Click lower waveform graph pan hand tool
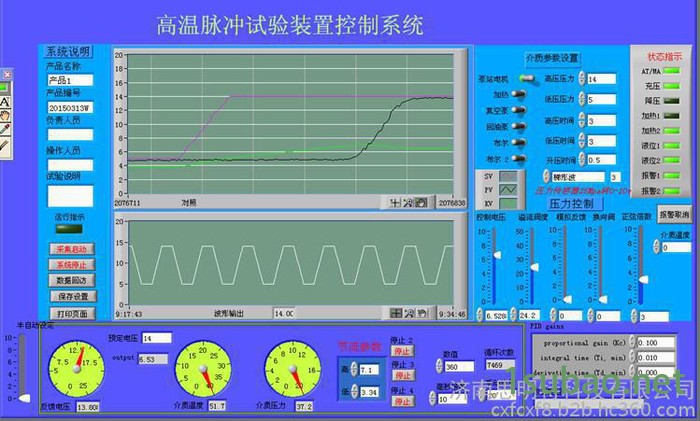This screenshot has height=421, width=700. [x=422, y=313]
